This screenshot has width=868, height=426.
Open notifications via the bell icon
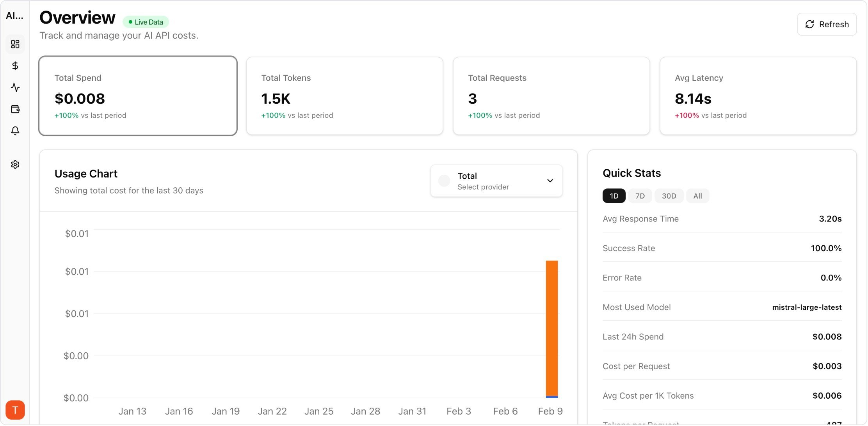tap(15, 131)
